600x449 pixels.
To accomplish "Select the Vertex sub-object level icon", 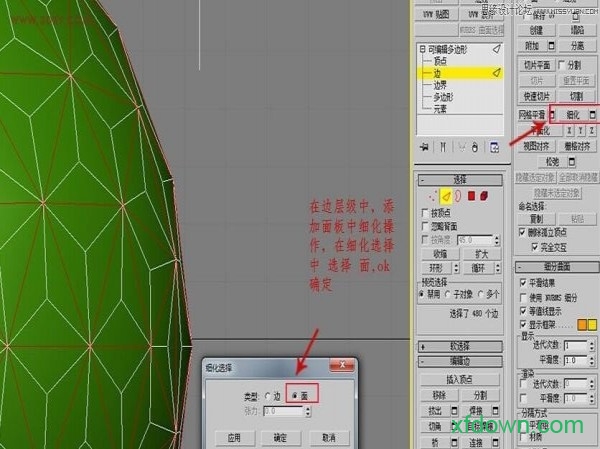I will pos(432,196).
